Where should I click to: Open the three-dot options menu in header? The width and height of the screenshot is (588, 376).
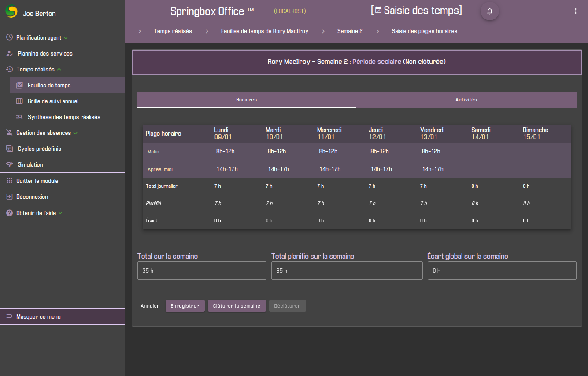pyautogui.click(x=576, y=11)
